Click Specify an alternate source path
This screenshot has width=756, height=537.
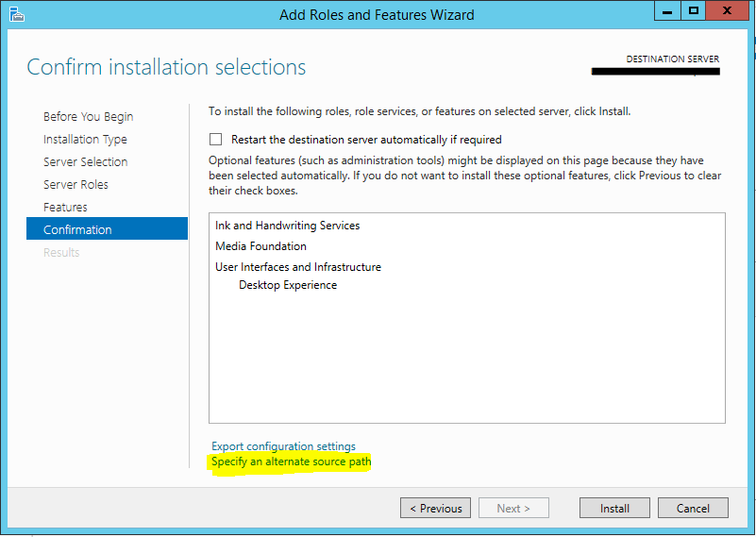point(291,462)
